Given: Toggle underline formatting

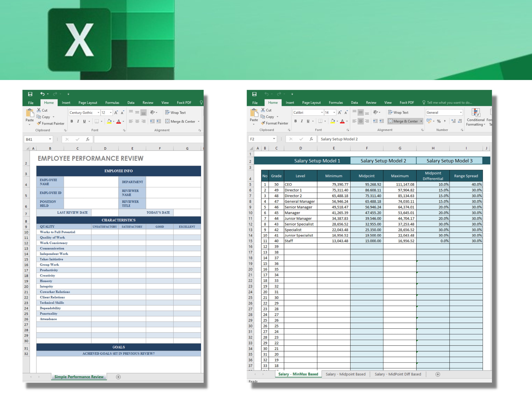Looking at the screenshot, I should coord(308,121).
